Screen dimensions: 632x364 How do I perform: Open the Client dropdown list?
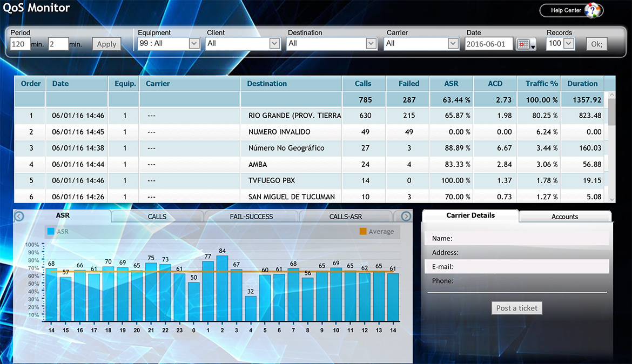click(x=274, y=44)
